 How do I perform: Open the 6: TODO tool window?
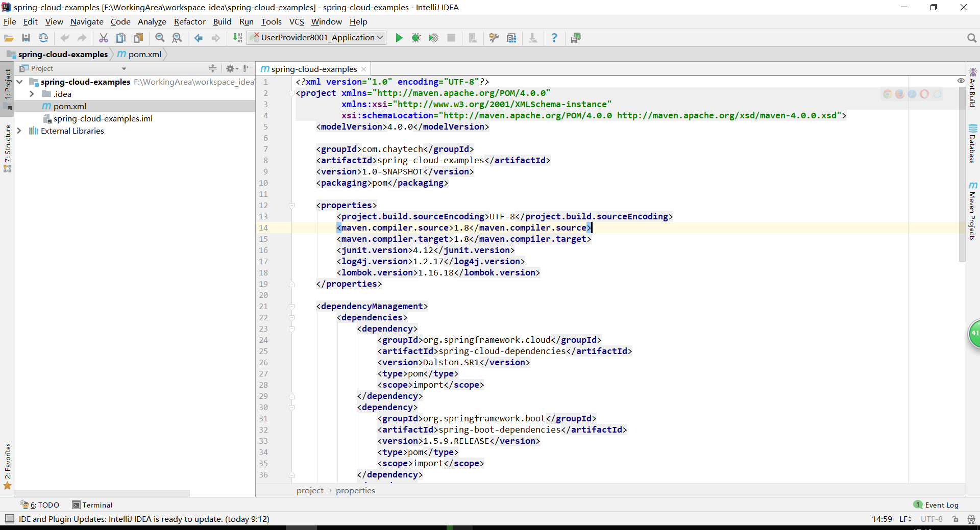(40, 505)
